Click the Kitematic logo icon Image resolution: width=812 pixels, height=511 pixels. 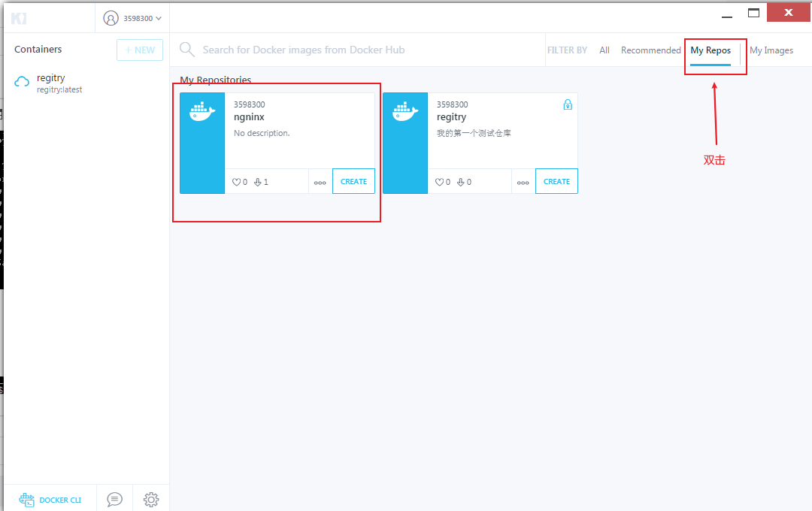coord(19,19)
